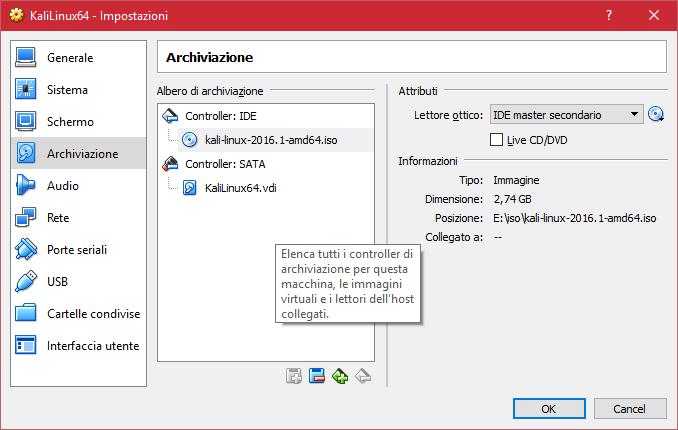Click the Schermo display icon
Image resolution: width=678 pixels, height=430 pixels.
tap(26, 122)
